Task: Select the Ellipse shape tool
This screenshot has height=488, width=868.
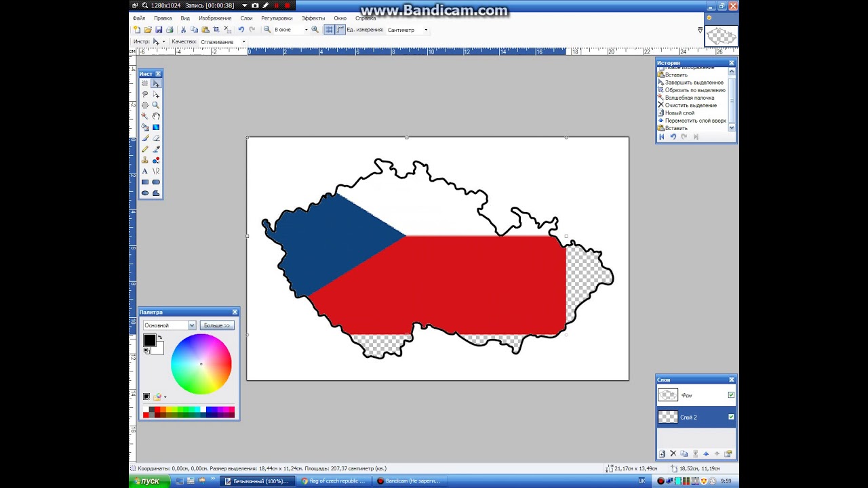Action: (x=144, y=192)
